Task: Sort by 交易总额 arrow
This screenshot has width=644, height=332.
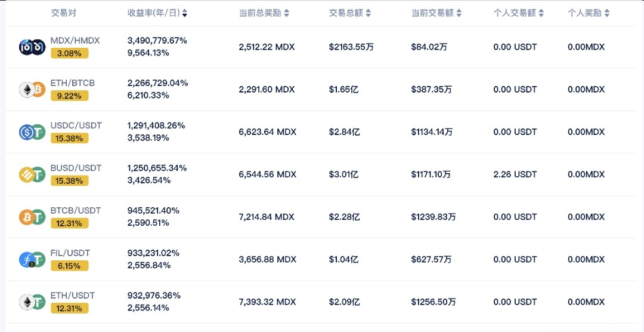Action: pyautogui.click(x=368, y=13)
